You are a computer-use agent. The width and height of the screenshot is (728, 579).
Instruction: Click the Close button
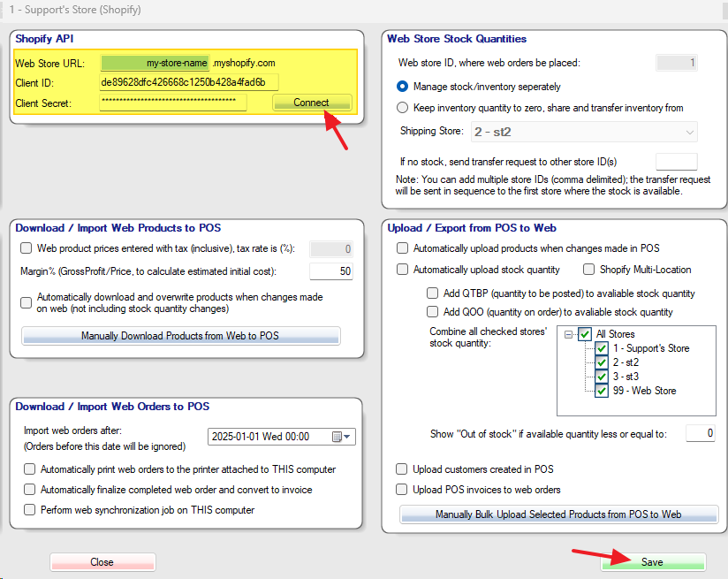point(102,562)
